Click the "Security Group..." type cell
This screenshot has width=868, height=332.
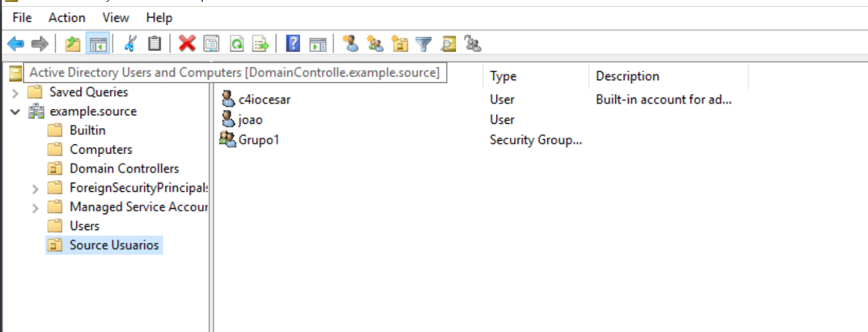coord(536,140)
